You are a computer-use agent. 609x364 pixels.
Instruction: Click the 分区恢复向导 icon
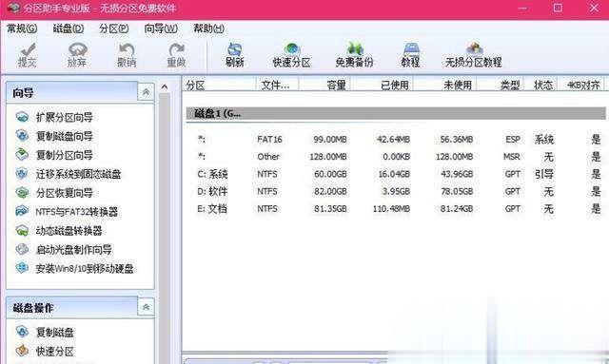[22, 192]
